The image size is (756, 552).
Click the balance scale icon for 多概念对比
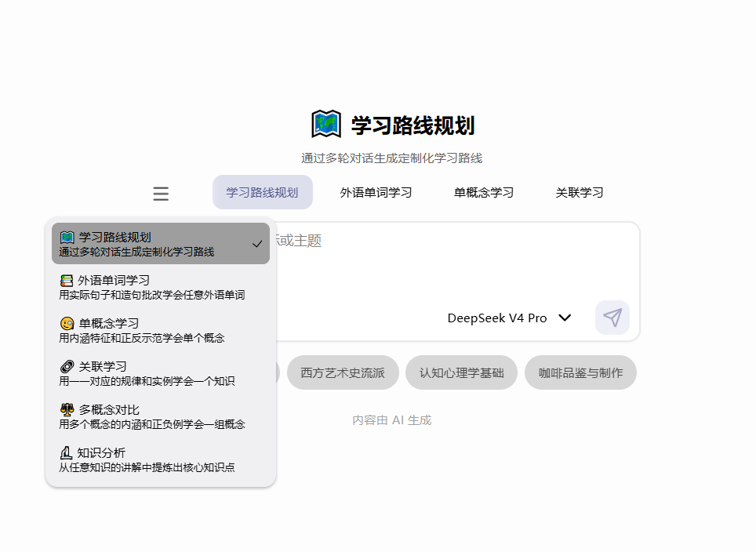(x=67, y=410)
